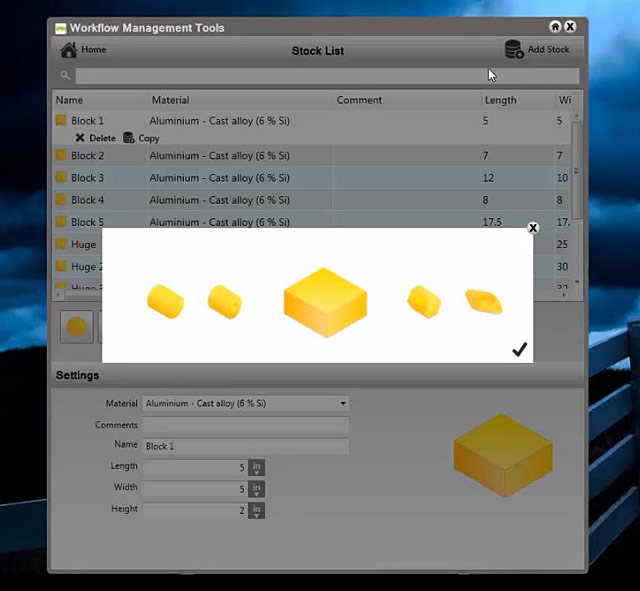Click Block 2 stock icon
The image size is (640, 591).
[61, 155]
